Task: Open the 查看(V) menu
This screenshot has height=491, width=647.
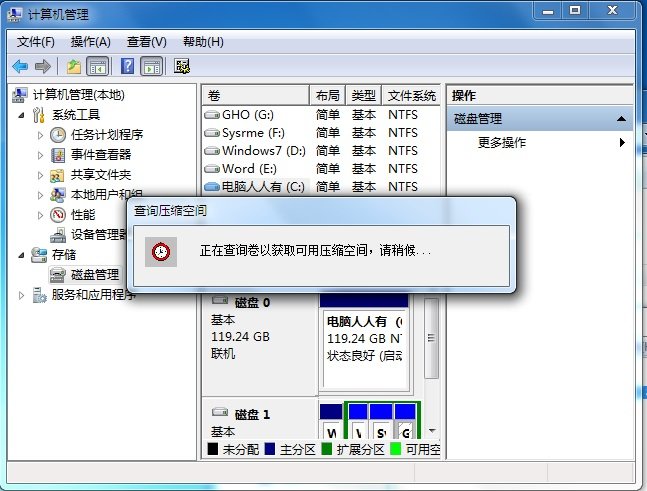Action: coord(146,42)
